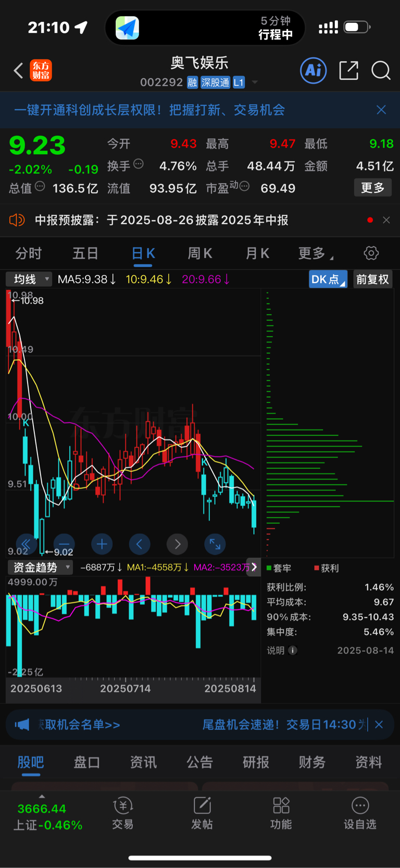Tap the Telegram icon in Dynamic Island

tap(128, 28)
